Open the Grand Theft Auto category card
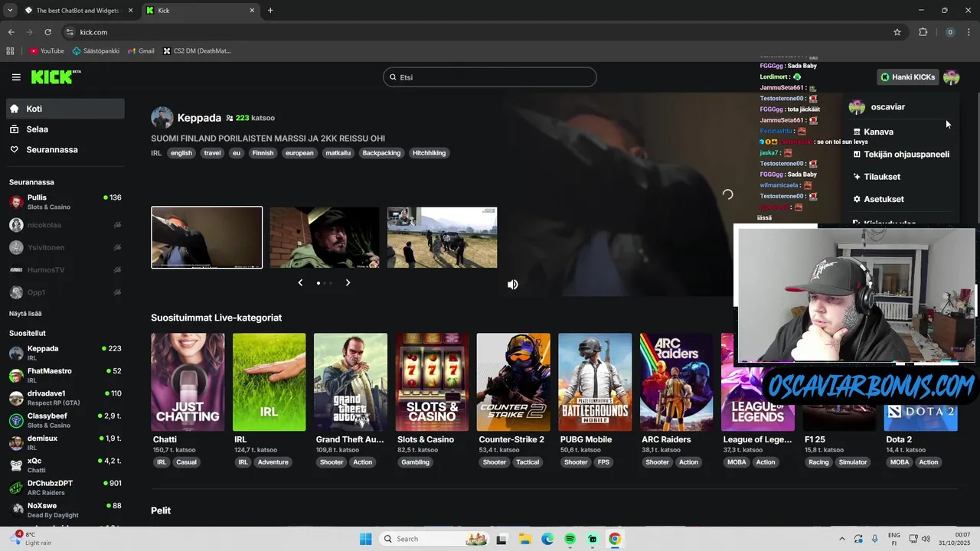This screenshot has width=980, height=551. tap(351, 382)
